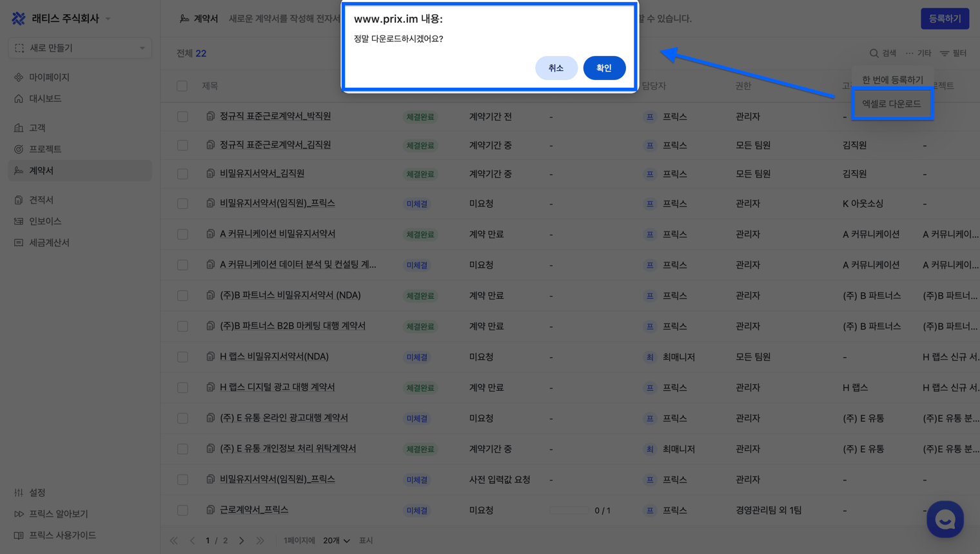Click the 래티스 주식회사 logo icon

click(x=19, y=19)
